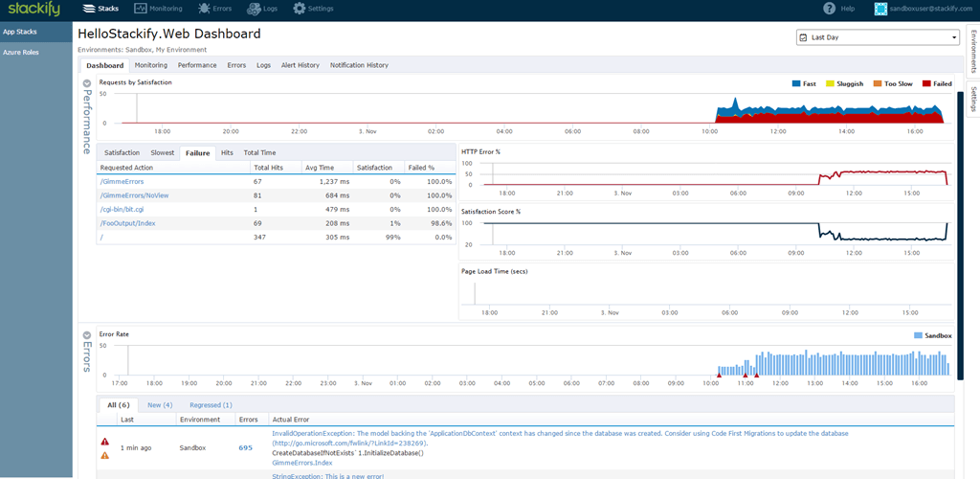
Task: Sort by Requested Action column header
Action: click(x=173, y=168)
